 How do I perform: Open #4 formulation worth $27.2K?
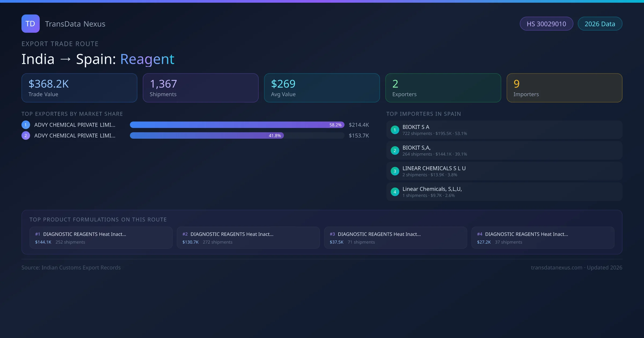click(543, 238)
